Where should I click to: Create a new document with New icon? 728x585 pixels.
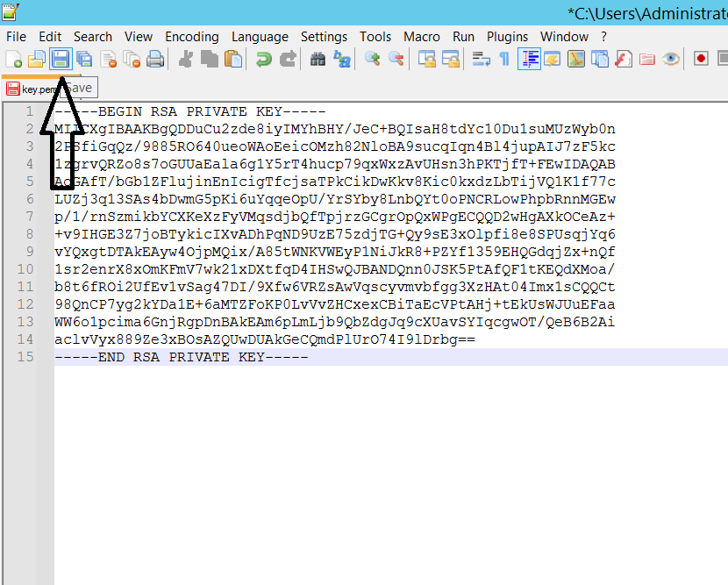point(14,59)
